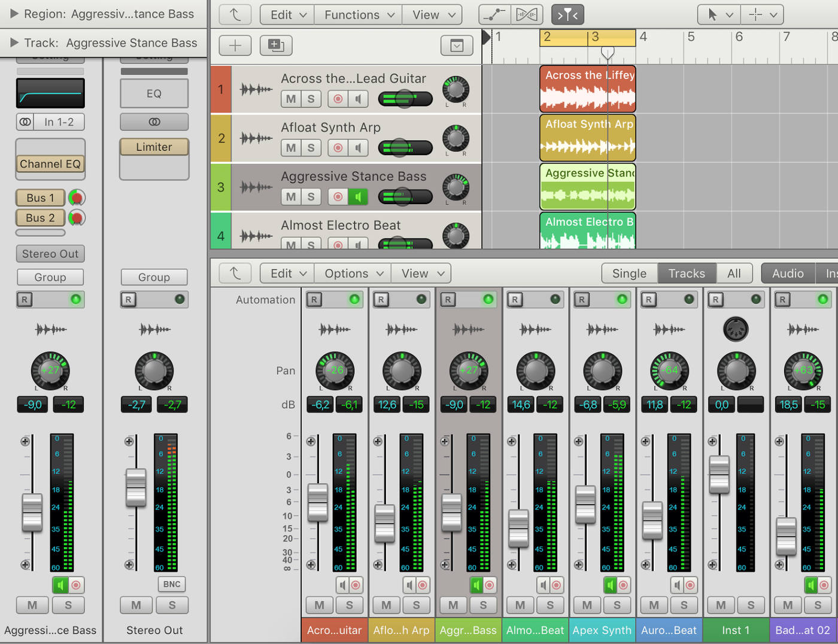Image resolution: width=838 pixels, height=644 pixels.
Task: Click the Stereo Out output slot
Action: pyautogui.click(x=50, y=254)
